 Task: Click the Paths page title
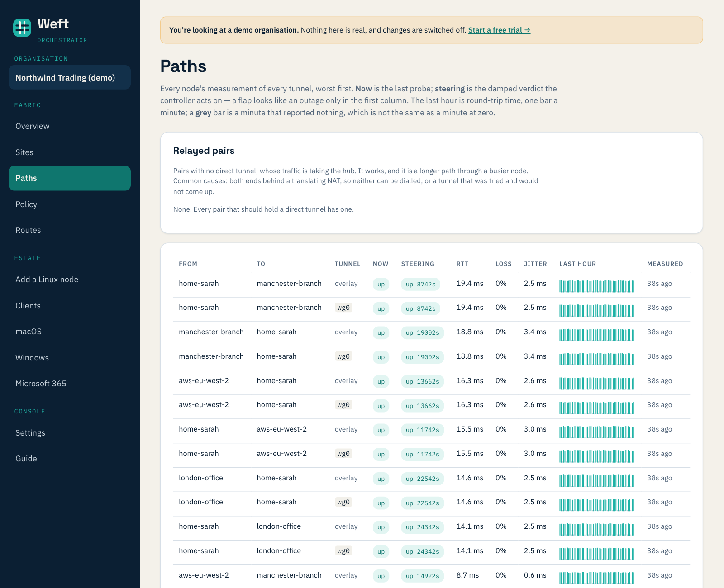tap(183, 66)
